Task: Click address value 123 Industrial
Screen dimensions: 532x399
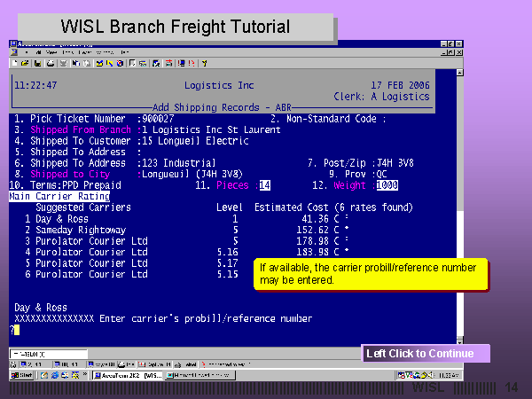Action: [x=178, y=163]
